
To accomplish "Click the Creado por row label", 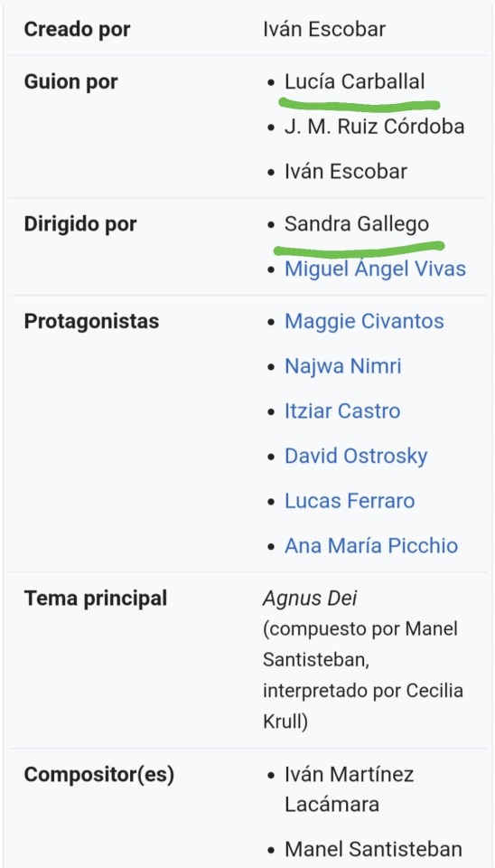I will coord(78,29).
